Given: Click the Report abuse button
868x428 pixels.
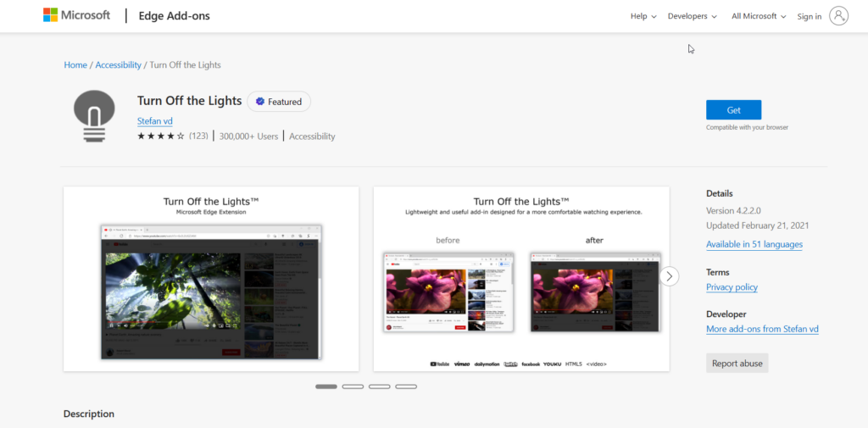Looking at the screenshot, I should pyautogui.click(x=737, y=364).
